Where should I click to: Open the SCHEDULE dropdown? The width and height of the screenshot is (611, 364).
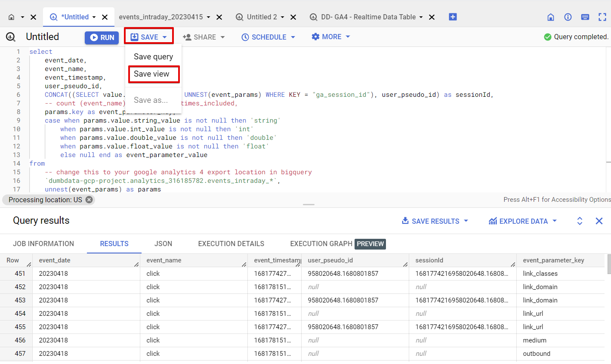coord(268,37)
